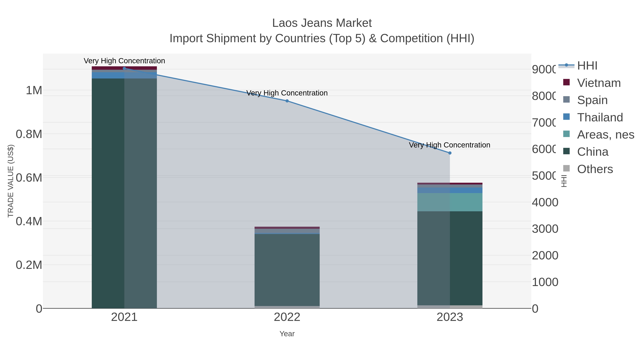Click the China dark green legend swatch
This screenshot has width=644, height=362.
tap(566, 151)
